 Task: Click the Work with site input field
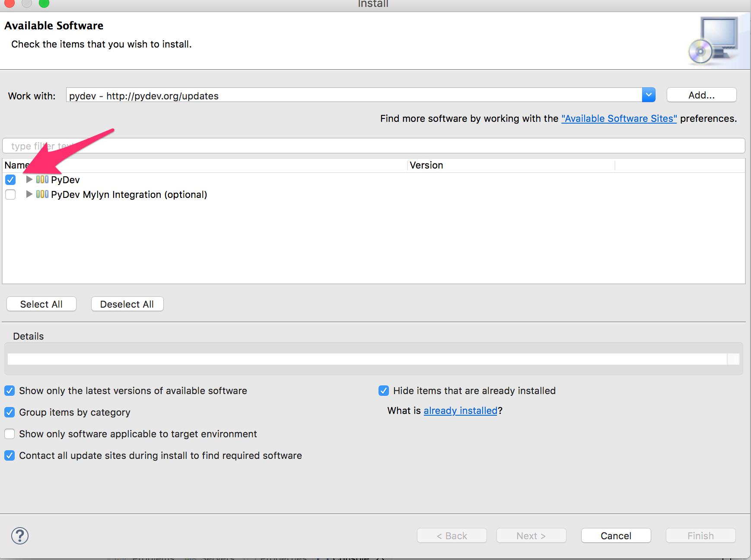354,95
